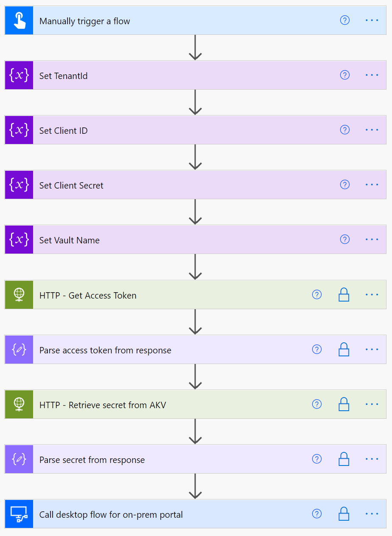Click the variable icon on Set Vault Name

coord(19,239)
